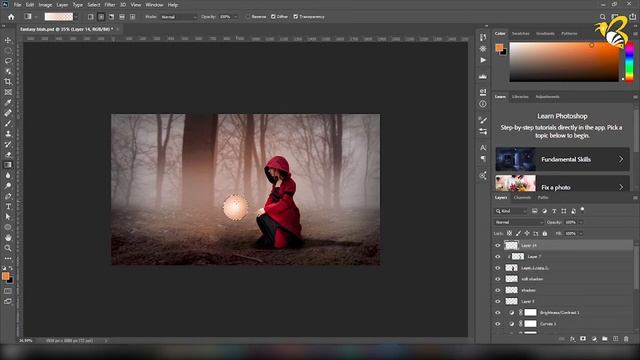The width and height of the screenshot is (640, 360).
Task: Choose Diamond Gradient style icon
Action: [133, 17]
